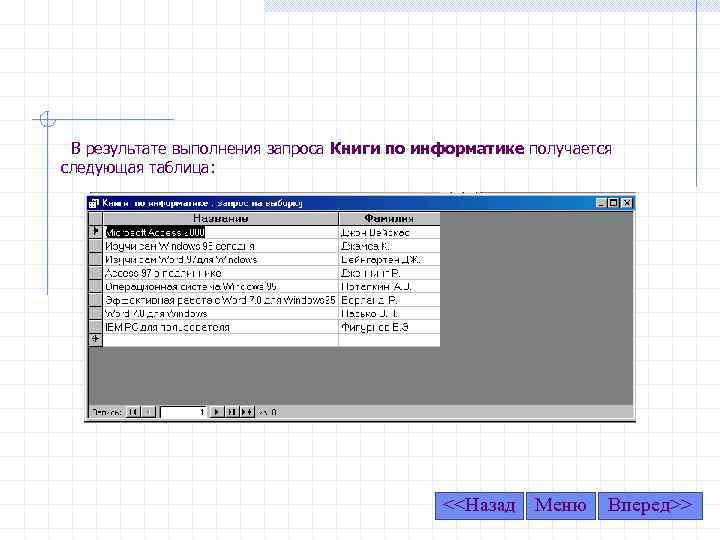
Task: Go to next record navigation button
Action: [216, 412]
